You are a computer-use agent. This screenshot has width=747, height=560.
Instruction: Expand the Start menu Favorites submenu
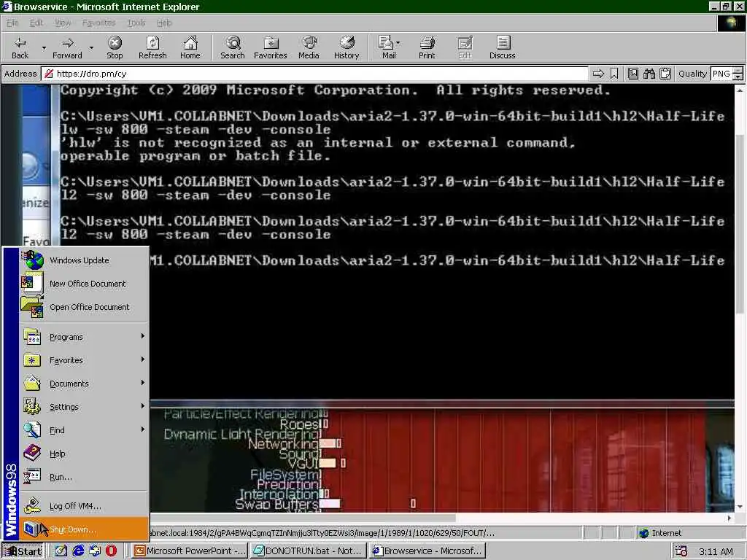(85, 360)
